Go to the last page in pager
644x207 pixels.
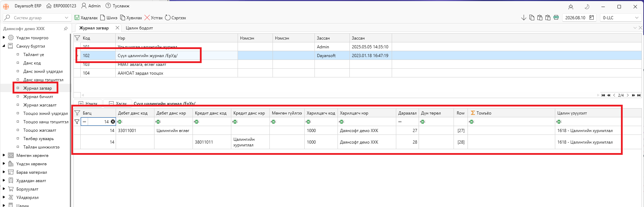coord(639,95)
